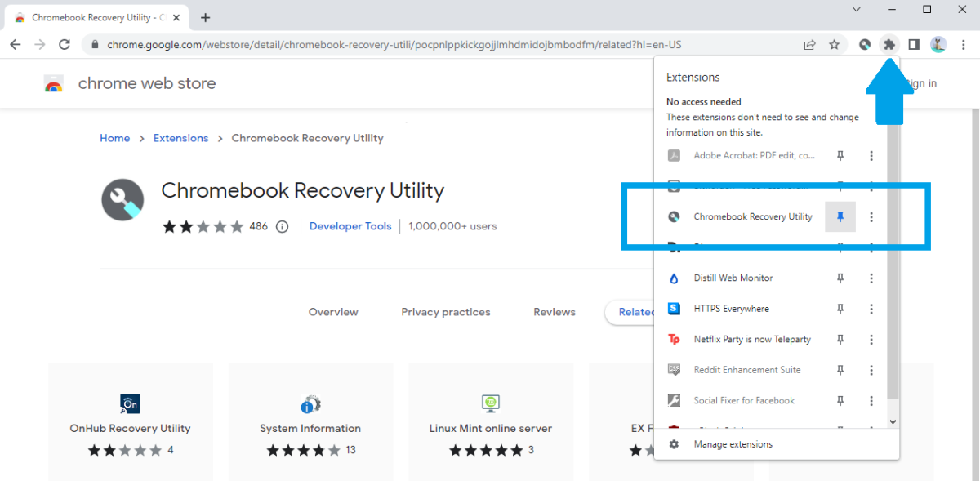The height and width of the screenshot is (481, 980).
Task: Open more options for Netflix Party Teleparty
Action: tap(871, 340)
